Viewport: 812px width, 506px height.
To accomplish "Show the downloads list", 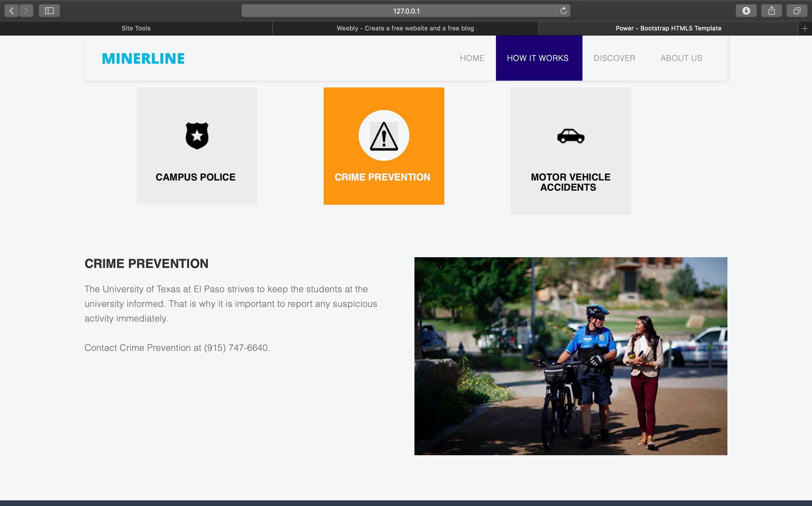I will coord(746,11).
